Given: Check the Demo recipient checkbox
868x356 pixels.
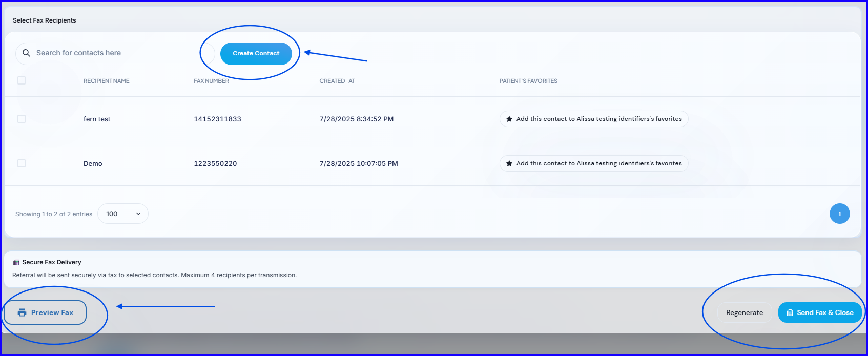Looking at the screenshot, I should 22,163.
